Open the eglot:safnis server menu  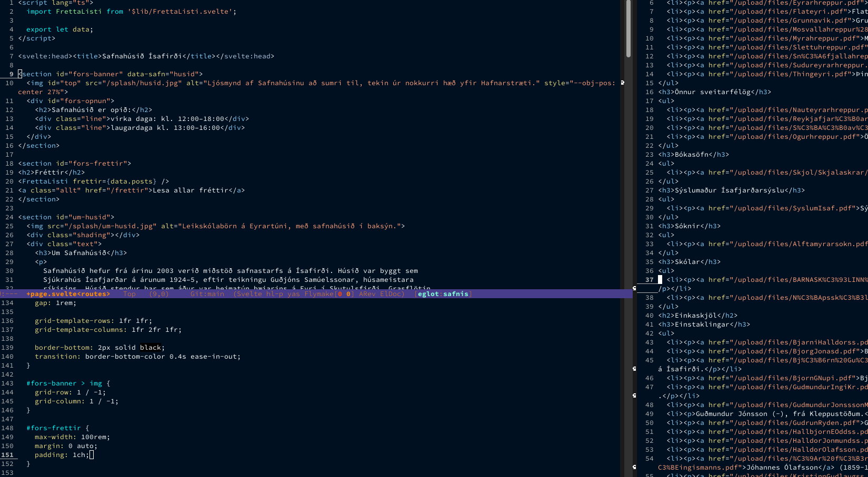(443, 294)
